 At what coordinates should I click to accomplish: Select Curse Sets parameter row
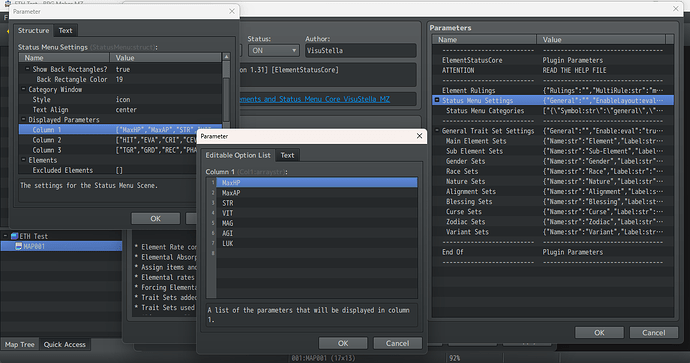pos(553,212)
